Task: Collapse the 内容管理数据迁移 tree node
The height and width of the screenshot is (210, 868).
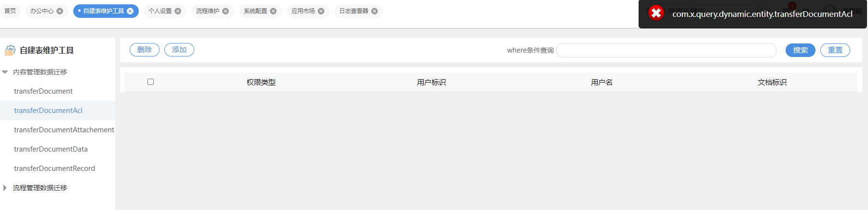Action: pos(5,72)
